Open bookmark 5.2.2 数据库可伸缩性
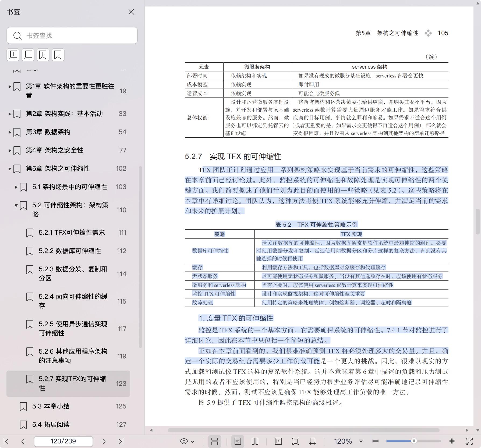Screen dimensions: 481x448 [70, 251]
